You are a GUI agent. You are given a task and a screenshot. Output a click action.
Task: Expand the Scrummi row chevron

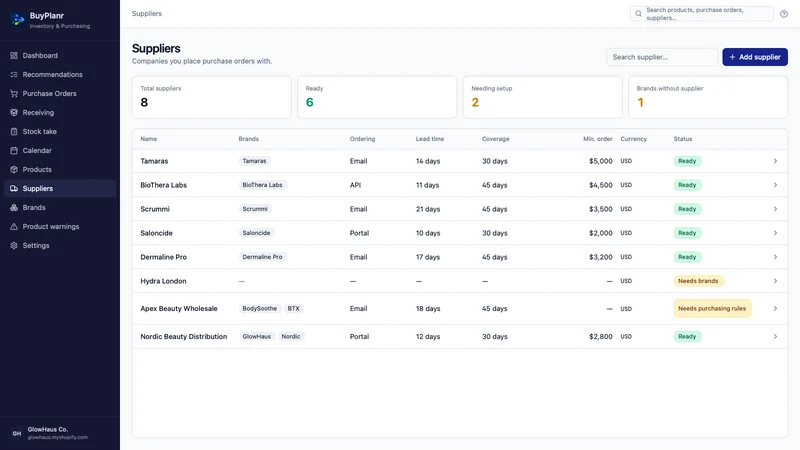click(775, 209)
